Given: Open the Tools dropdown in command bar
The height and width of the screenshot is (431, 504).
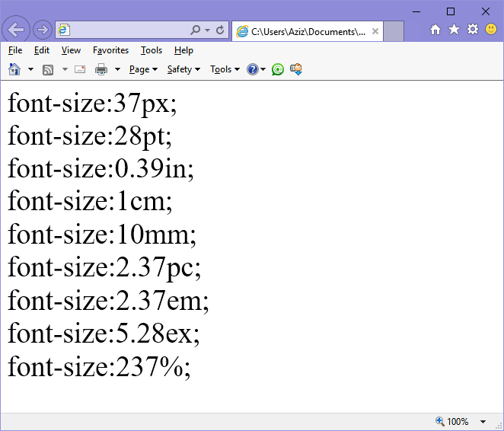Looking at the screenshot, I should (225, 69).
